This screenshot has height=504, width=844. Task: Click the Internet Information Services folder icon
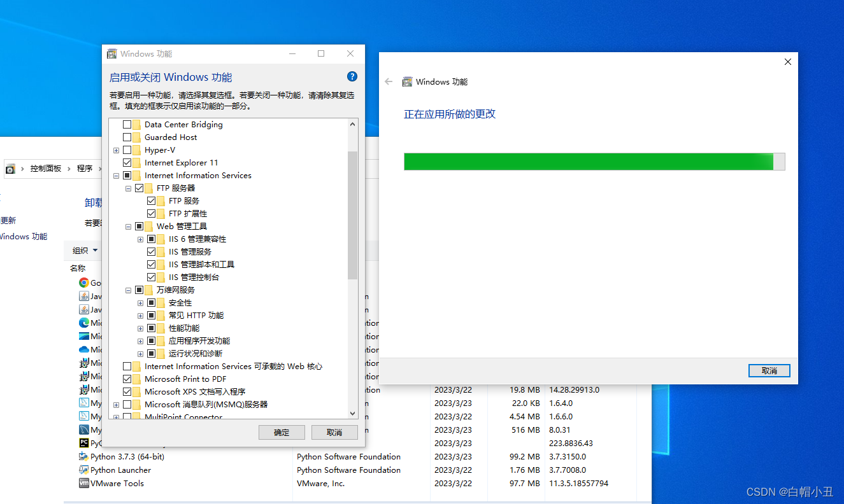click(137, 176)
